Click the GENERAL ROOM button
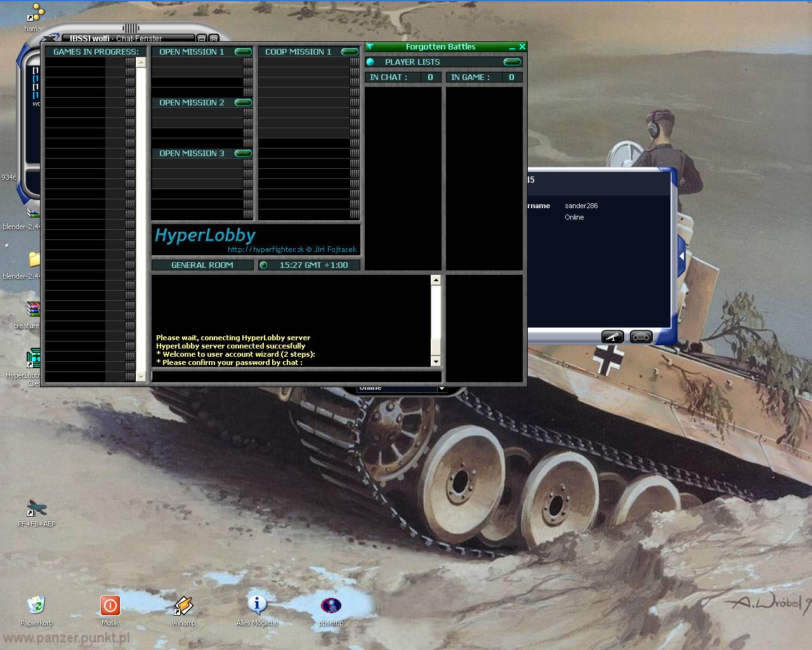812x650 pixels. tap(202, 265)
